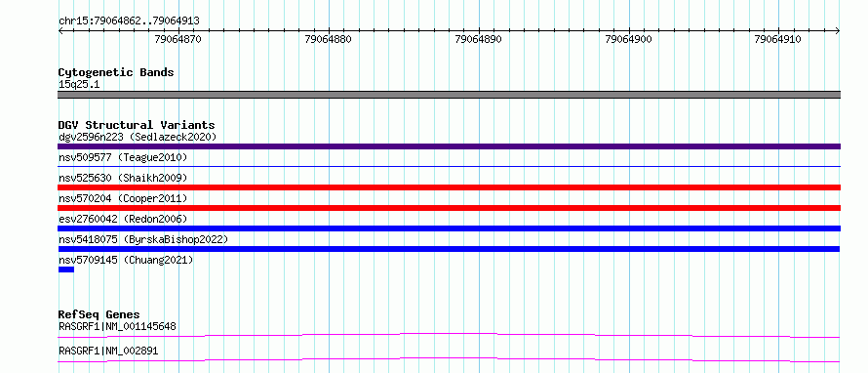This screenshot has height=373, width=868.
Task: Click the short blue nsv5709145 variant bar
Action: (x=66, y=269)
